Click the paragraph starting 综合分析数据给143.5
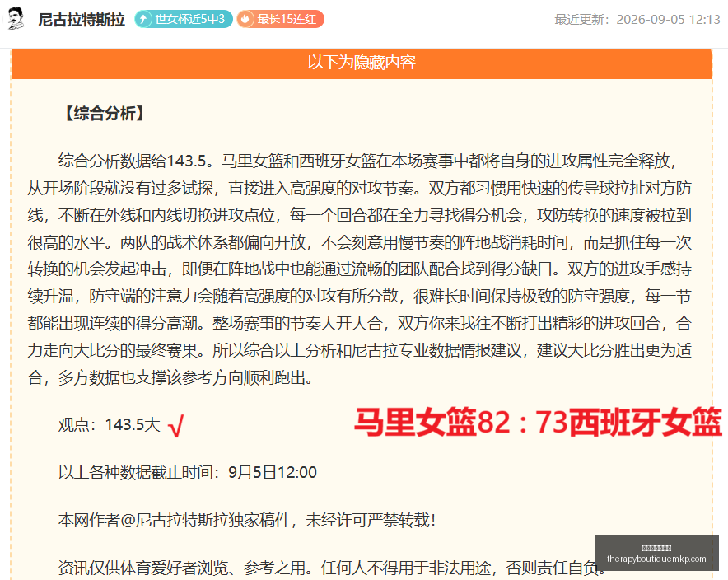Screen dimensions: 728x580 point(359,269)
